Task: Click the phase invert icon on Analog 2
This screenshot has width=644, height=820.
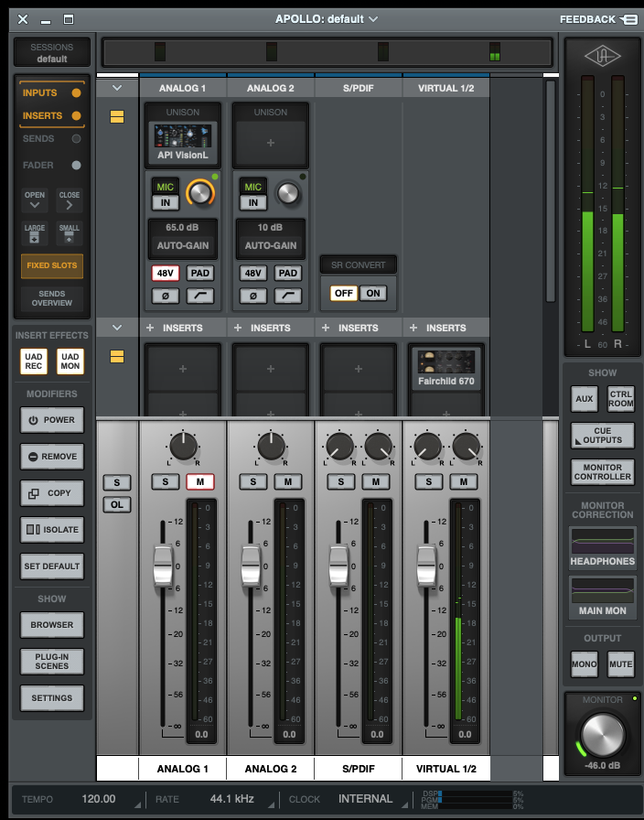Action: (253, 296)
